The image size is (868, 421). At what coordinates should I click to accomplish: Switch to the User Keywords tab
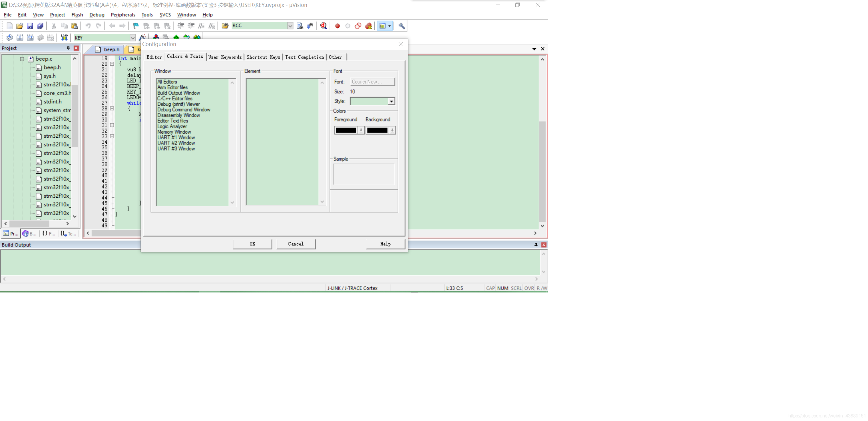pyautogui.click(x=225, y=57)
